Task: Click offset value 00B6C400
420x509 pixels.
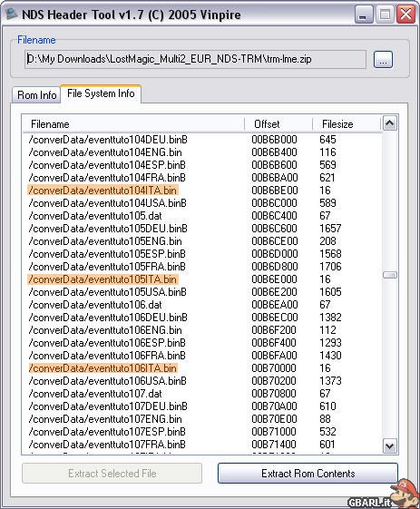Action: tap(274, 216)
